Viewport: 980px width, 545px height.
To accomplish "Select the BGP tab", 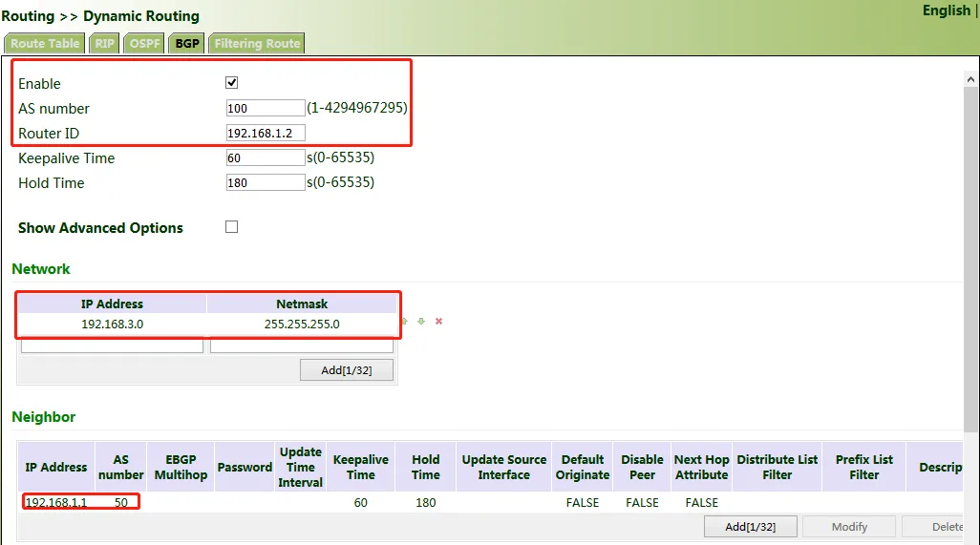I will (187, 43).
